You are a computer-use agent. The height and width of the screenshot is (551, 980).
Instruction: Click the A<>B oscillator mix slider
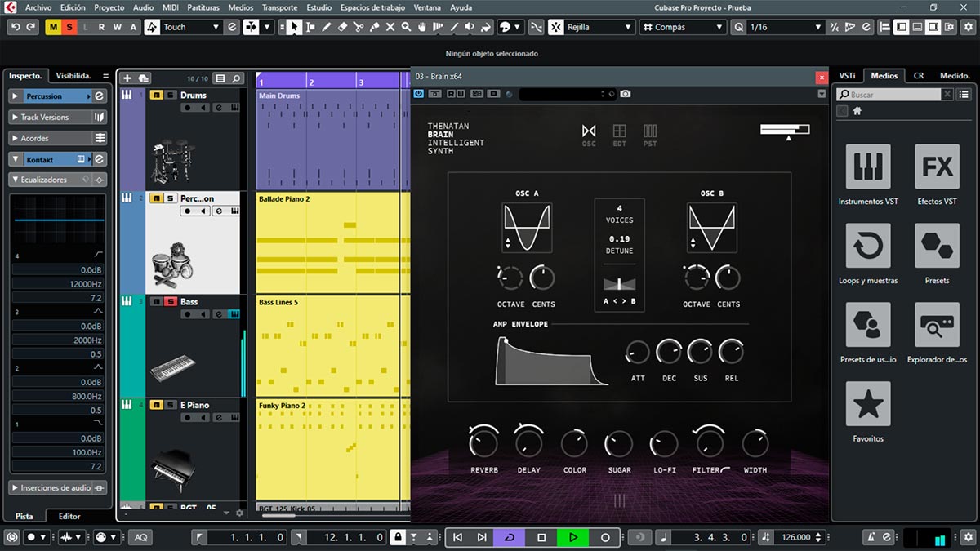tap(619, 283)
